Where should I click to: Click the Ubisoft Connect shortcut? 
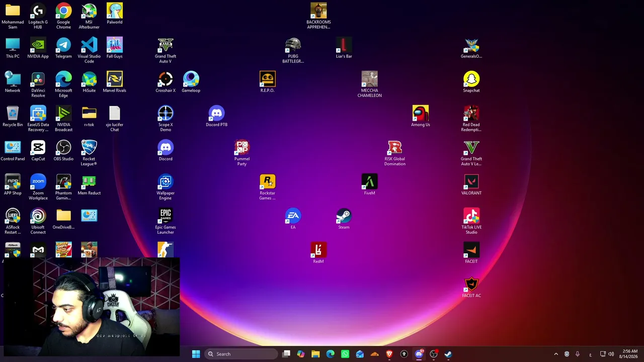click(x=38, y=221)
